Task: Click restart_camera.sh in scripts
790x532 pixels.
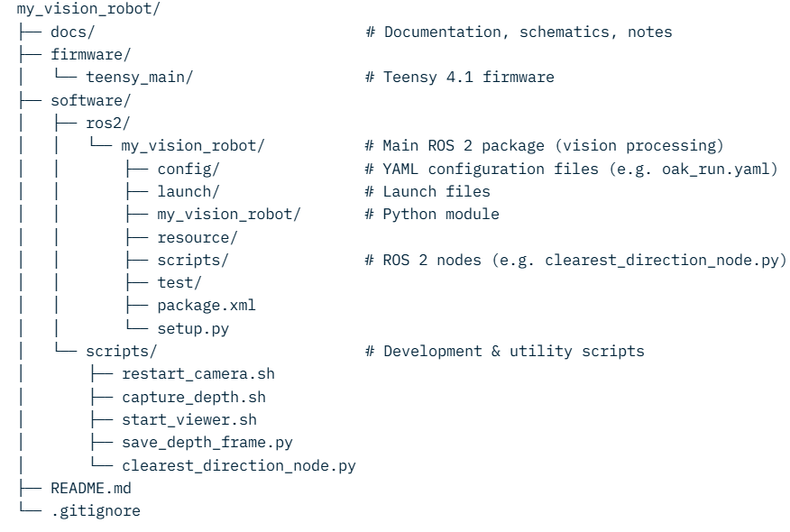Action: click(x=198, y=374)
